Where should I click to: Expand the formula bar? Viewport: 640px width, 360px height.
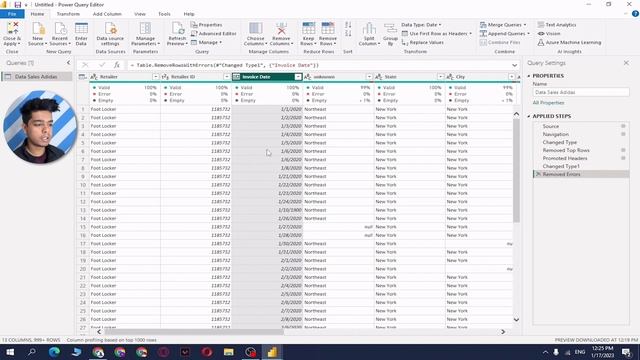(x=514, y=65)
